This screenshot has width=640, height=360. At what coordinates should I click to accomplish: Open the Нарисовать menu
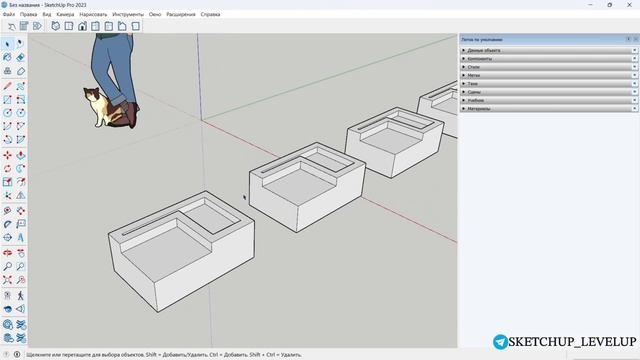(x=93, y=14)
